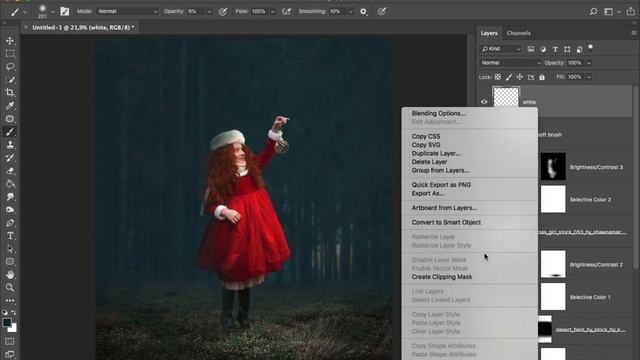Image resolution: width=640 pixels, height=360 pixels.
Task: Select the Hand tool
Action: (x=10, y=275)
